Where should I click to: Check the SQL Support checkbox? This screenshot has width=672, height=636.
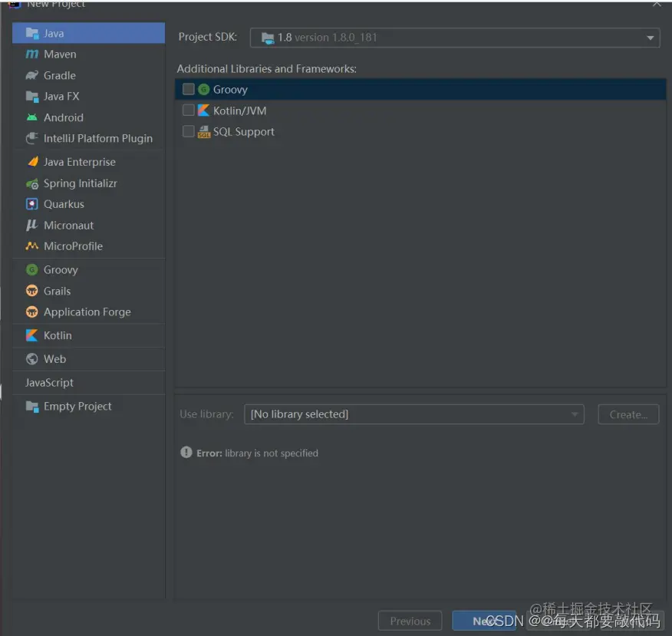[189, 131]
